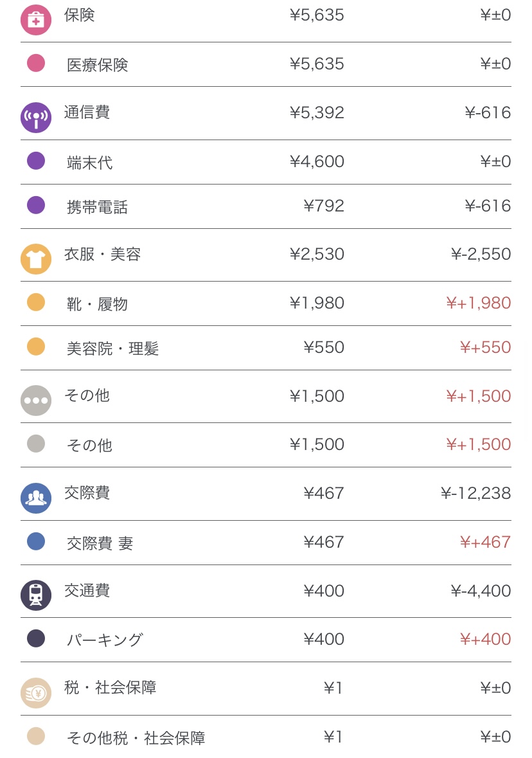Select the purple dot beside 端末代
The height and width of the screenshot is (758, 532).
tap(36, 161)
